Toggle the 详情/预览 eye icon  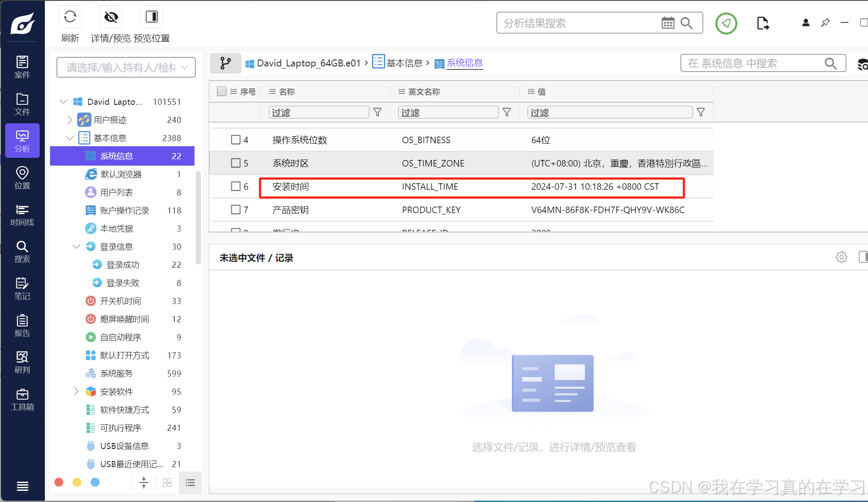pyautogui.click(x=111, y=17)
